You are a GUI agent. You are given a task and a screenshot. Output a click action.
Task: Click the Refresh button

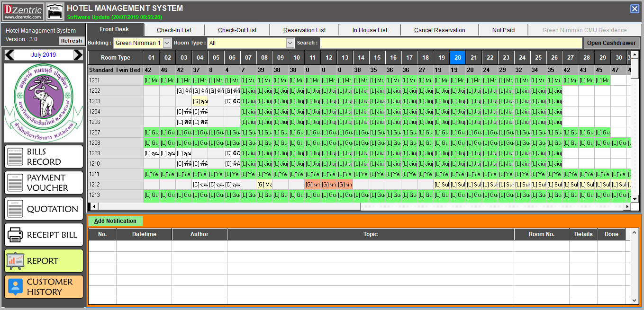point(72,41)
